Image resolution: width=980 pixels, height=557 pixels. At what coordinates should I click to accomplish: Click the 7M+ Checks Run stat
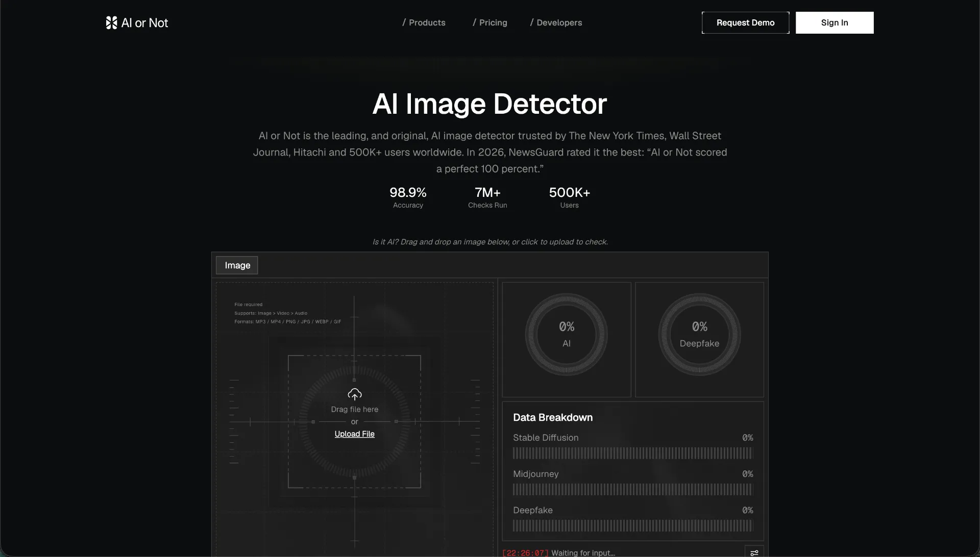tap(487, 197)
